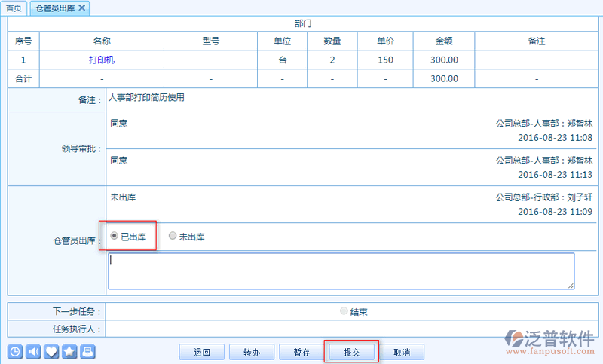Click the timestamp 2016-08-23 11:13
603x364 pixels.
click(555, 175)
